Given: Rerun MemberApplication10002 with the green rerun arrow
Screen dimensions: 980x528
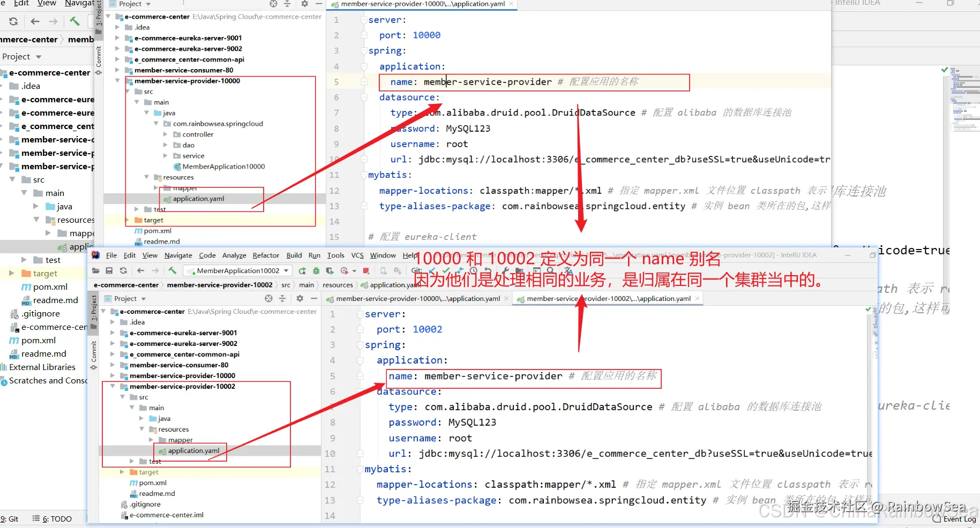Looking at the screenshot, I should (x=302, y=270).
